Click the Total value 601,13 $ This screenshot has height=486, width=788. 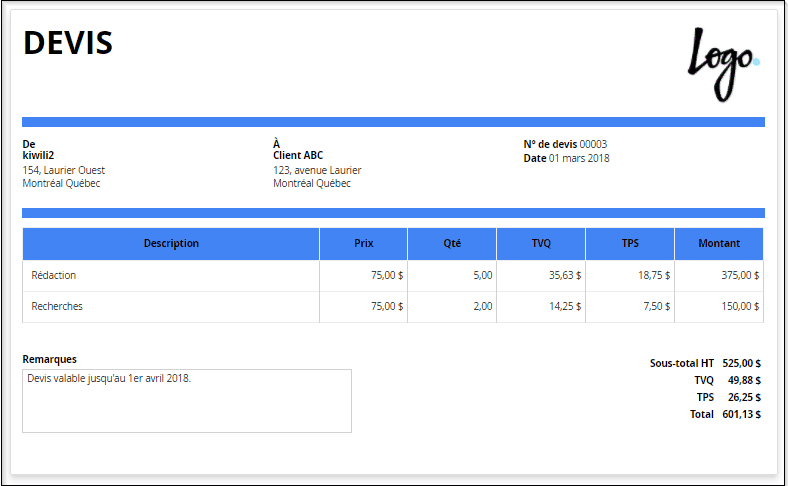click(741, 414)
